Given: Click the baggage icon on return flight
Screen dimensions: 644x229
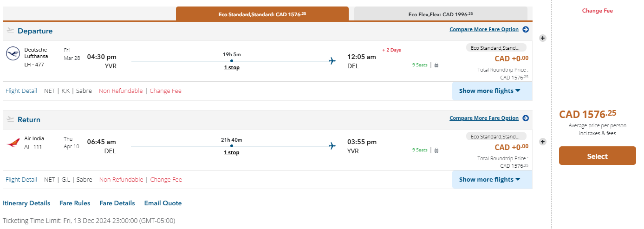Looking at the screenshot, I should point(436,150).
